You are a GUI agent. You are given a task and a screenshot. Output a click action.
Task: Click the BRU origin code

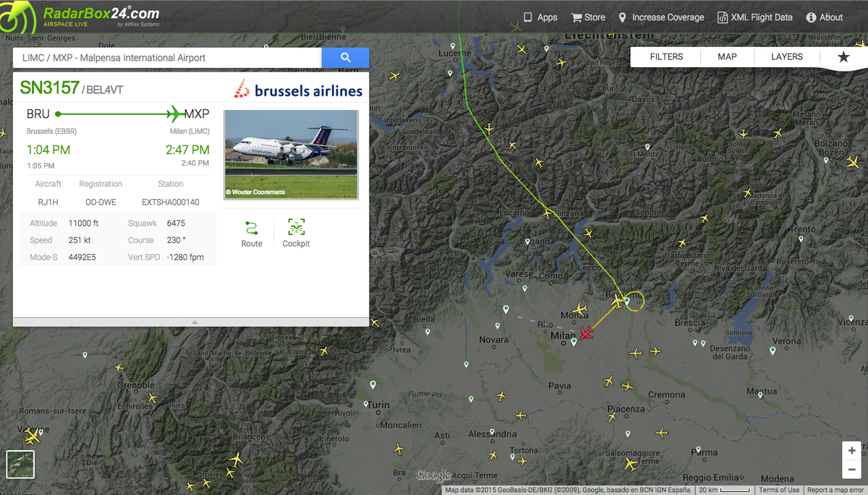38,114
